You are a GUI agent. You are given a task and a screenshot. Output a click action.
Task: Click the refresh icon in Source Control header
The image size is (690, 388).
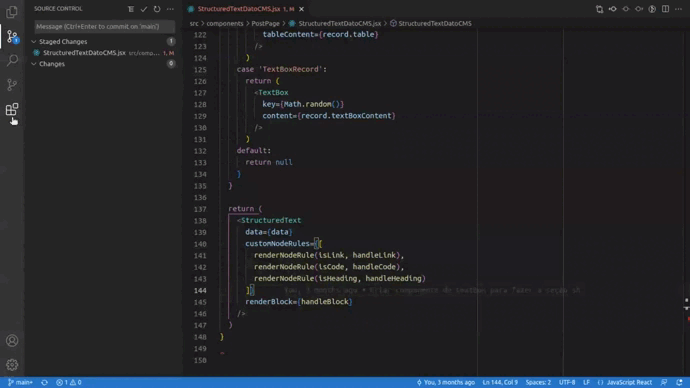157,9
